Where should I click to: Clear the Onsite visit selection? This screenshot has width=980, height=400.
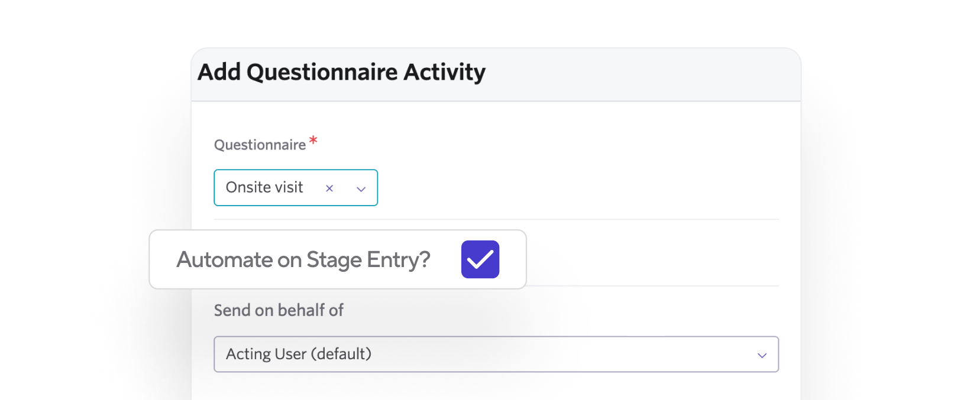(329, 188)
